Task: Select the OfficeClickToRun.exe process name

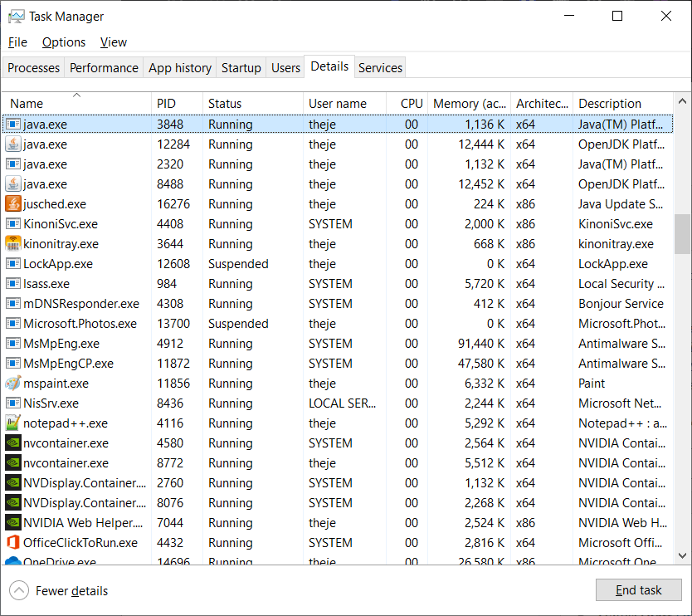Action: 80,543
